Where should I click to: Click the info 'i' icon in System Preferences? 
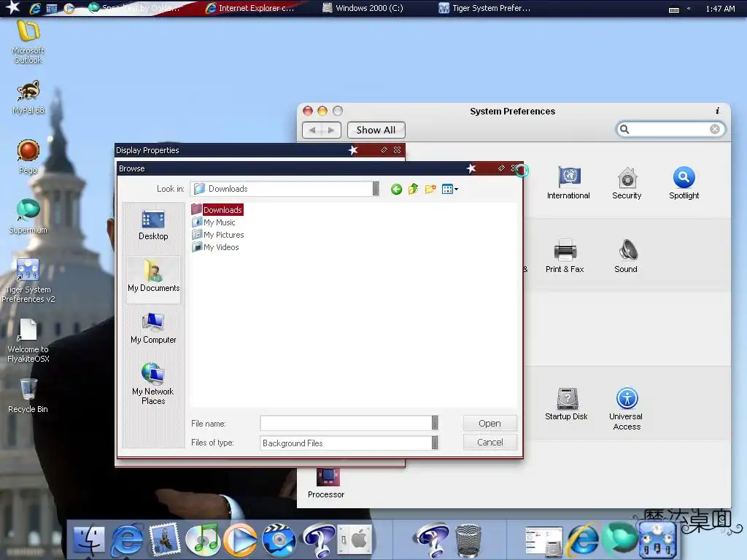click(717, 111)
